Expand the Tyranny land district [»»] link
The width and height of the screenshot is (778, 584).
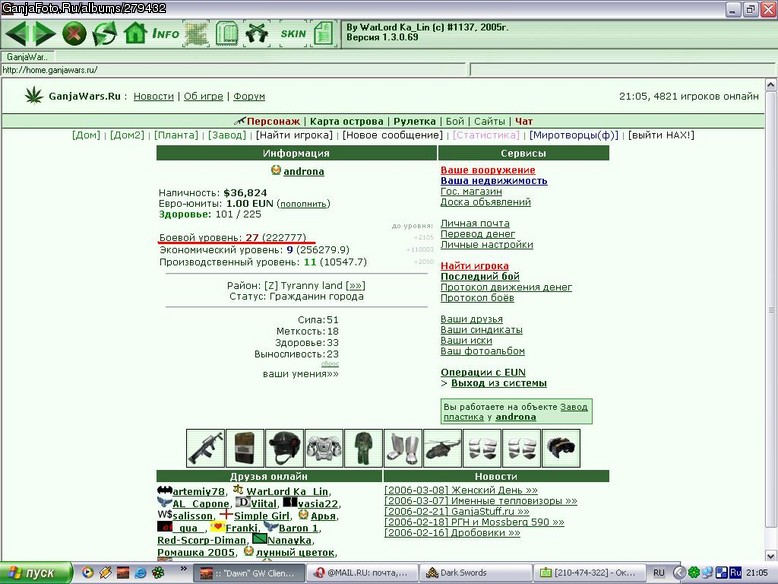(355, 286)
